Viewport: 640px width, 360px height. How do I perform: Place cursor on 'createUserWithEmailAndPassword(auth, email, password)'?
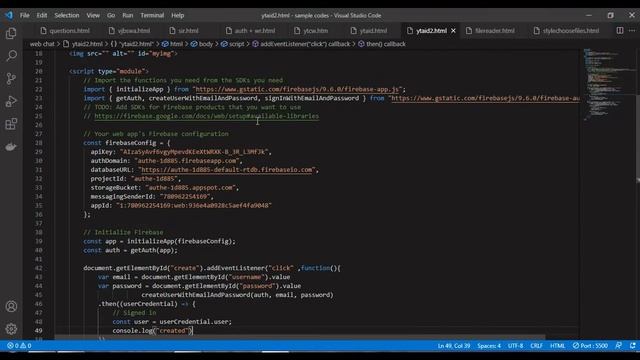pyautogui.click(x=238, y=295)
